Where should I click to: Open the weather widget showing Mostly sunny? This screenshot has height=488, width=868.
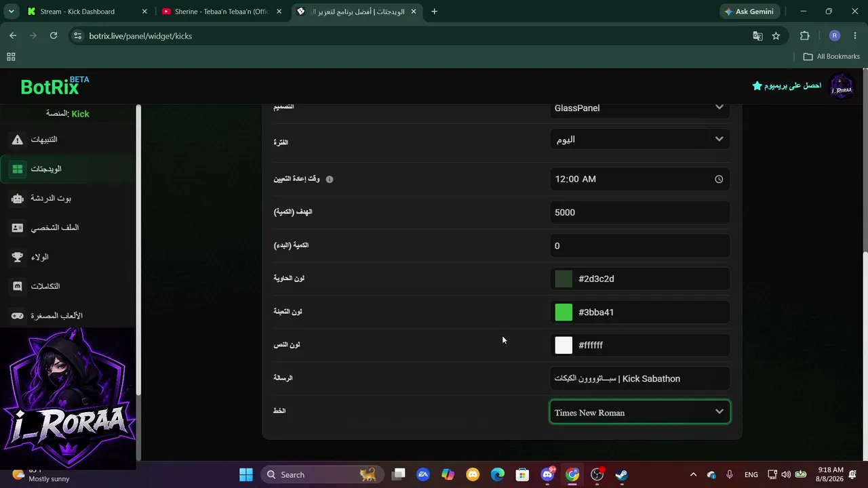pos(42,474)
